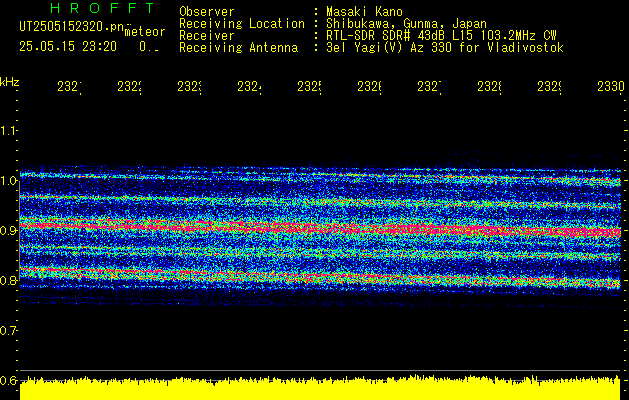Click the bright magenta band near 0.9 kHz
Viewport: 629px width, 400px height.
[x=320, y=229]
